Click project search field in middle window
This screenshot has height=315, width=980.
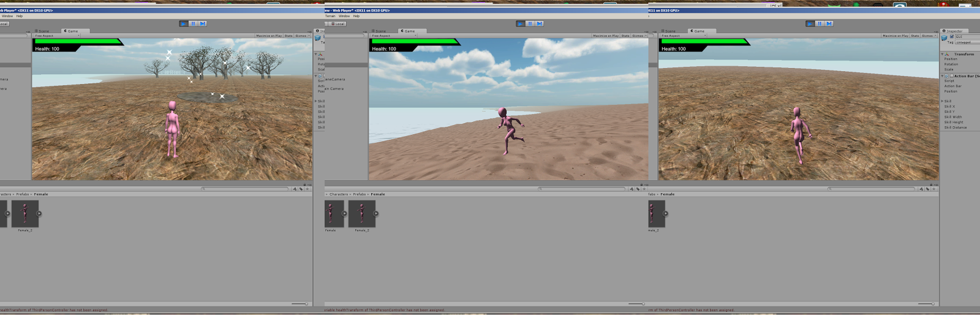582,189
